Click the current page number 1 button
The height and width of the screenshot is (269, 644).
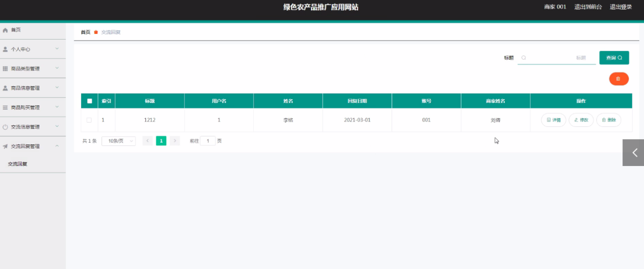click(x=161, y=141)
